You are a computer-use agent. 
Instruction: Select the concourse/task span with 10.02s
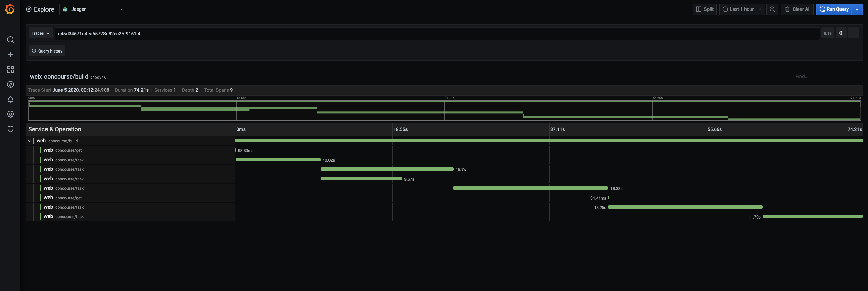[x=131, y=160]
